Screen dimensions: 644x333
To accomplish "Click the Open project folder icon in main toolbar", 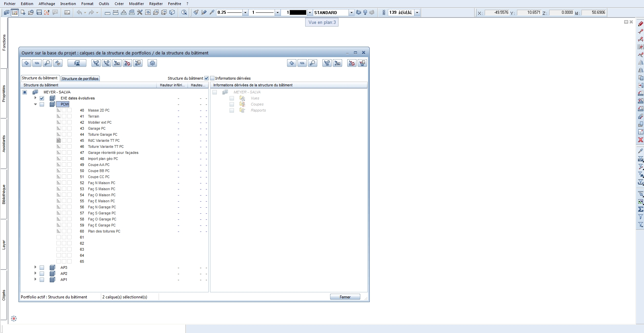I will (31, 12).
